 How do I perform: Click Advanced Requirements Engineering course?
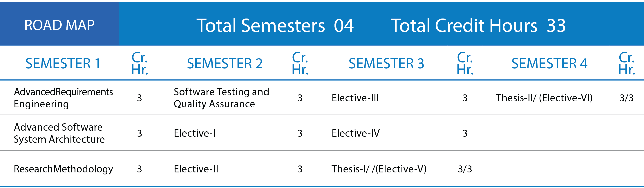point(63,98)
